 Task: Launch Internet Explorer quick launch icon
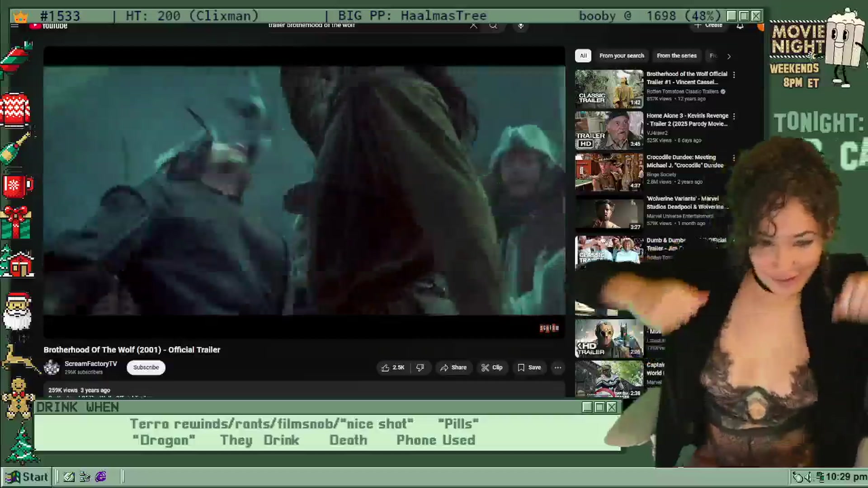click(101, 477)
